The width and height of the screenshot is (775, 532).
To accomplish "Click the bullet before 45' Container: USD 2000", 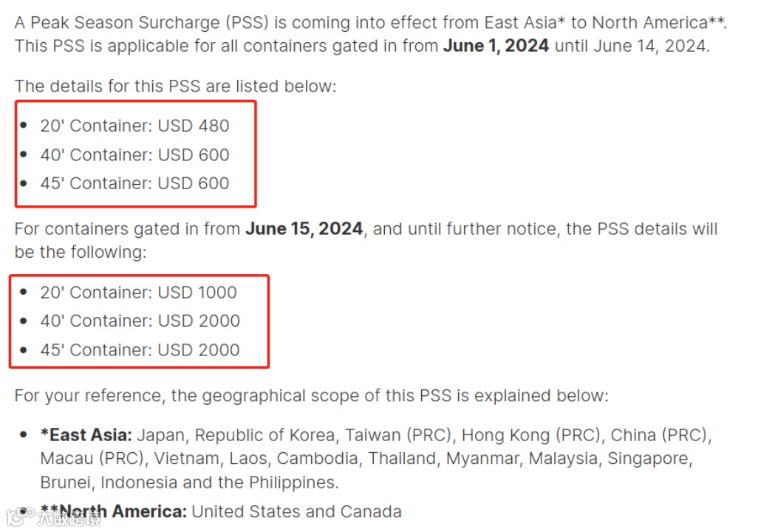I will (x=24, y=349).
